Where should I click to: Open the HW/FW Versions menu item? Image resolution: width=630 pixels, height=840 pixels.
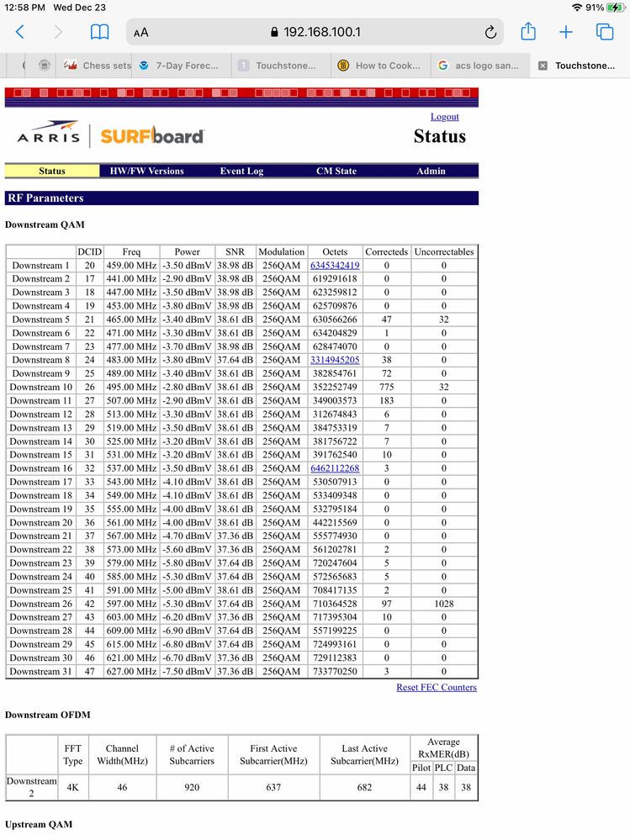click(146, 171)
